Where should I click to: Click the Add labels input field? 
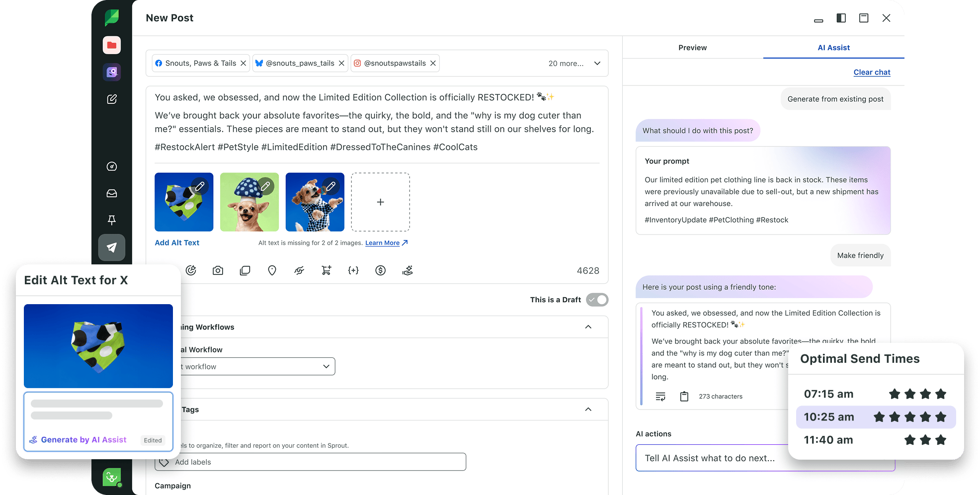(311, 462)
